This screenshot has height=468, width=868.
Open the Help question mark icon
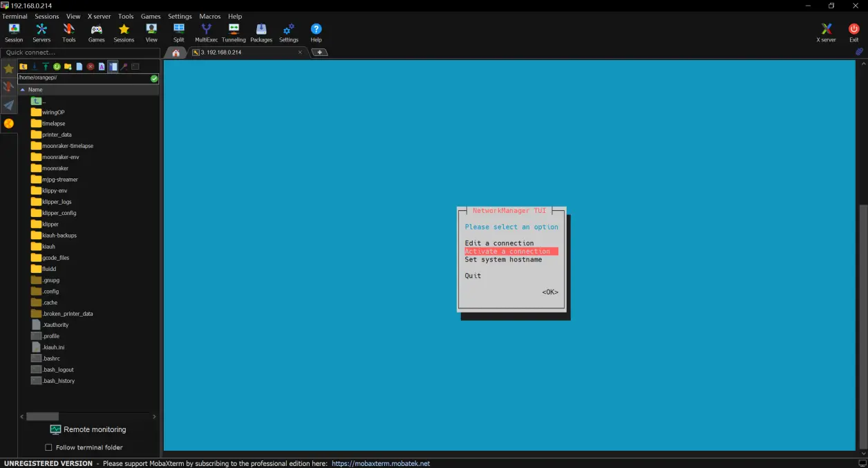coord(316,32)
